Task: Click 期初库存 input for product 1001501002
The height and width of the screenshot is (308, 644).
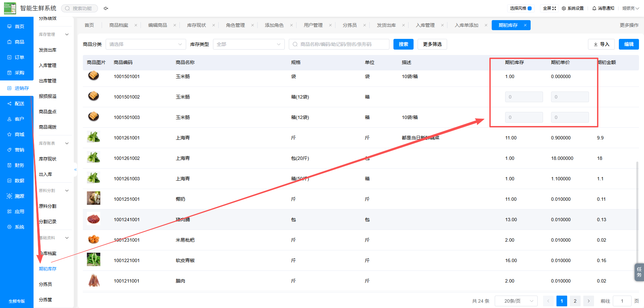Action: tap(524, 97)
